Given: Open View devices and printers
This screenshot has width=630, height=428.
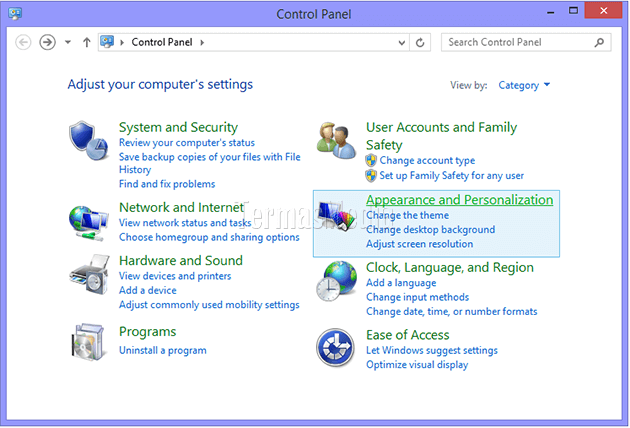Looking at the screenshot, I should (x=175, y=276).
